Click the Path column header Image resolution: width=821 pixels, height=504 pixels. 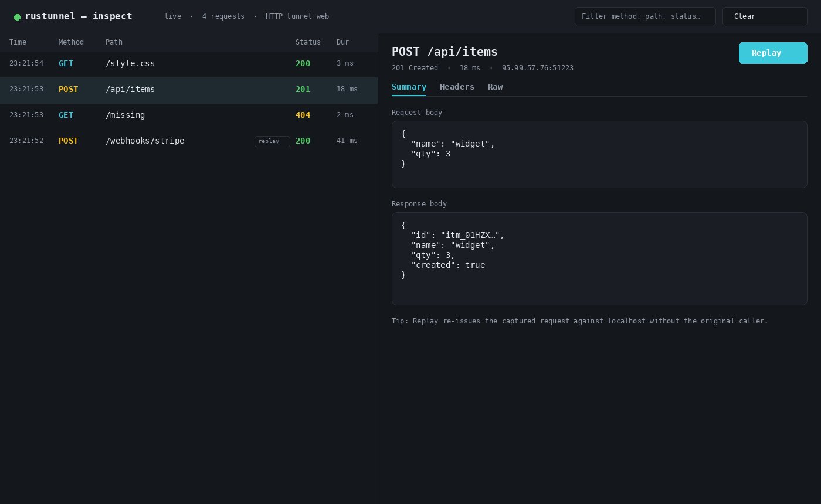tap(114, 42)
